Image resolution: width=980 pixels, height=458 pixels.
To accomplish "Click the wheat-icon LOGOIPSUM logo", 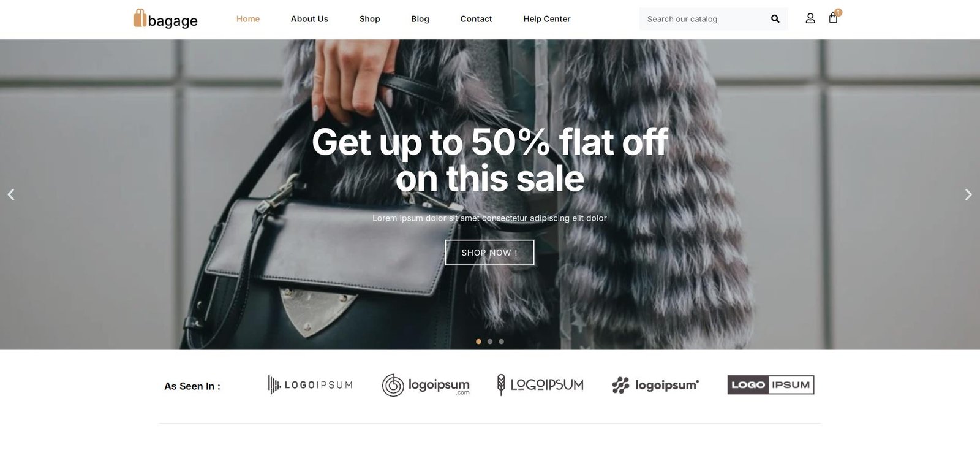I will (540, 385).
